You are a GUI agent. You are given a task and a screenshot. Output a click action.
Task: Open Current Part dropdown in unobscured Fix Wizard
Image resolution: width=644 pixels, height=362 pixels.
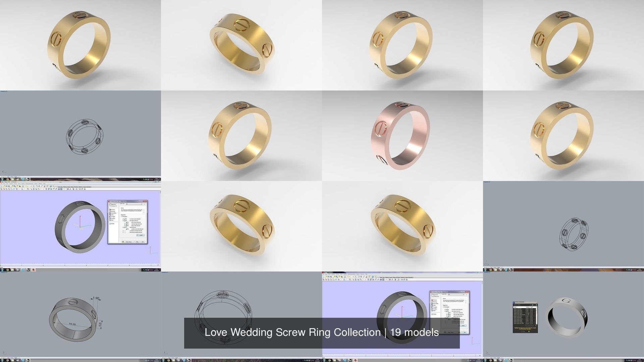tap(134, 204)
